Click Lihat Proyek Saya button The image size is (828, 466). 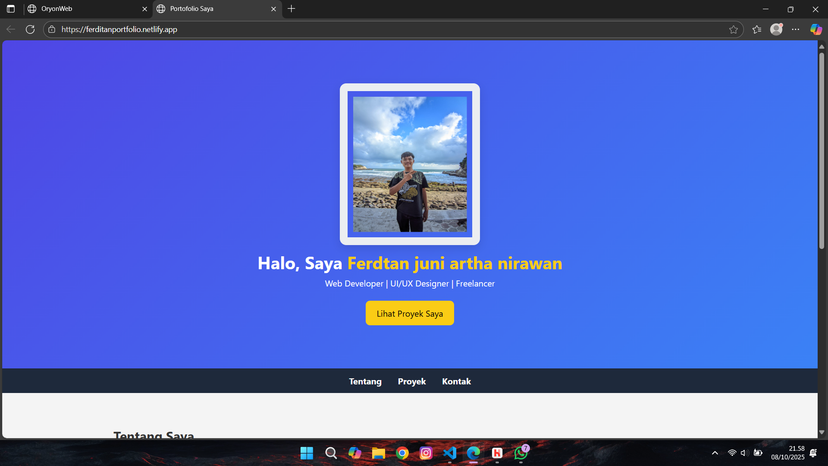coord(410,313)
